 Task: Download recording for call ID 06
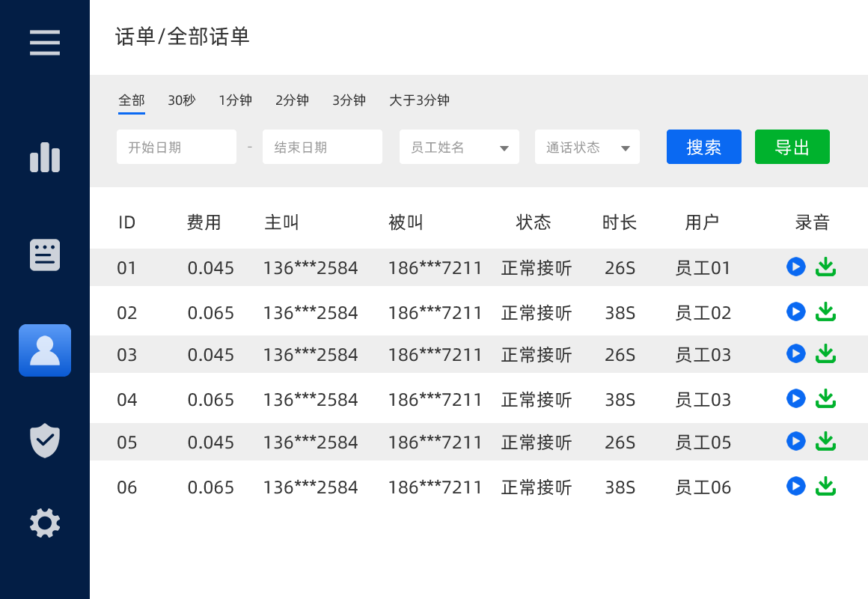pyautogui.click(x=825, y=486)
